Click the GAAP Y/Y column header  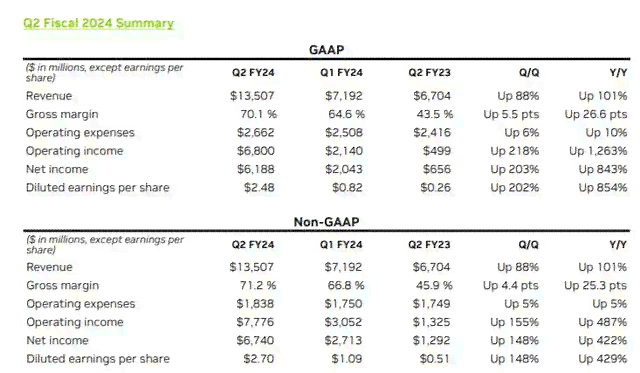pyautogui.click(x=618, y=73)
